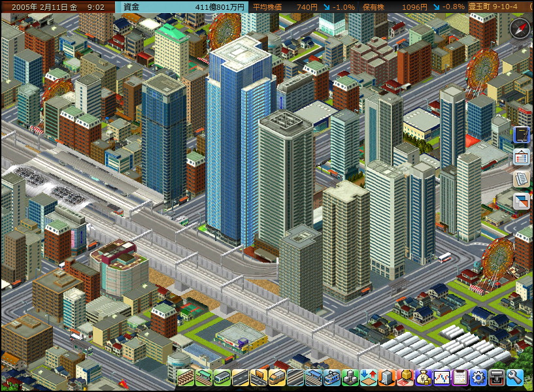Image resolution: width=534 pixels, height=392 pixels.
Task: Click the -0.8% holdings change value
Action: pyautogui.click(x=454, y=7)
